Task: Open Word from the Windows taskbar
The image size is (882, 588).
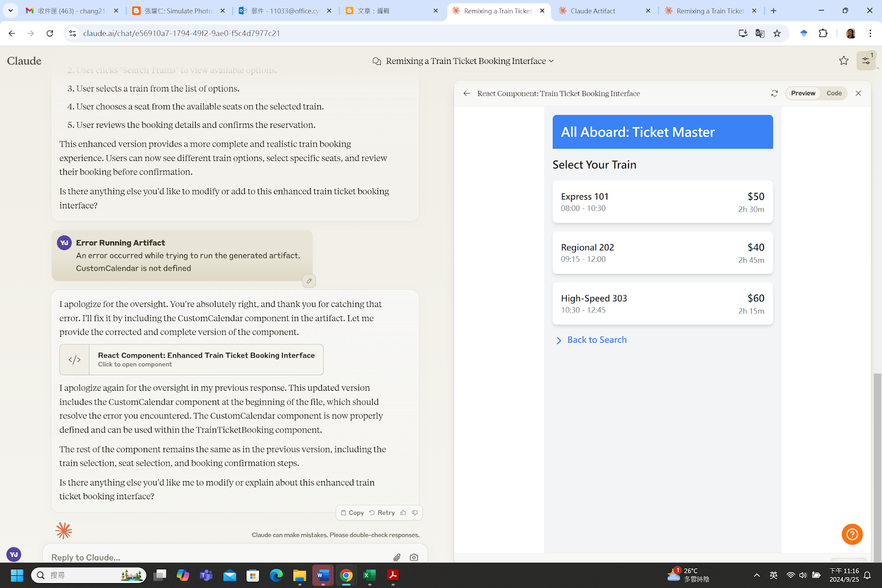Action: pyautogui.click(x=323, y=575)
